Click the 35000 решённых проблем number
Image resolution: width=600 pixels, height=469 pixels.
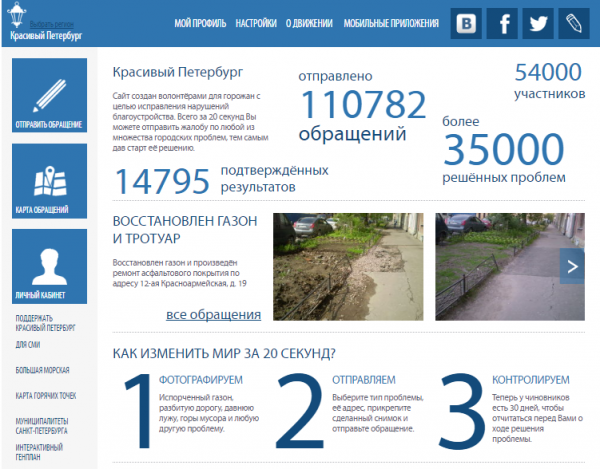coord(504,148)
